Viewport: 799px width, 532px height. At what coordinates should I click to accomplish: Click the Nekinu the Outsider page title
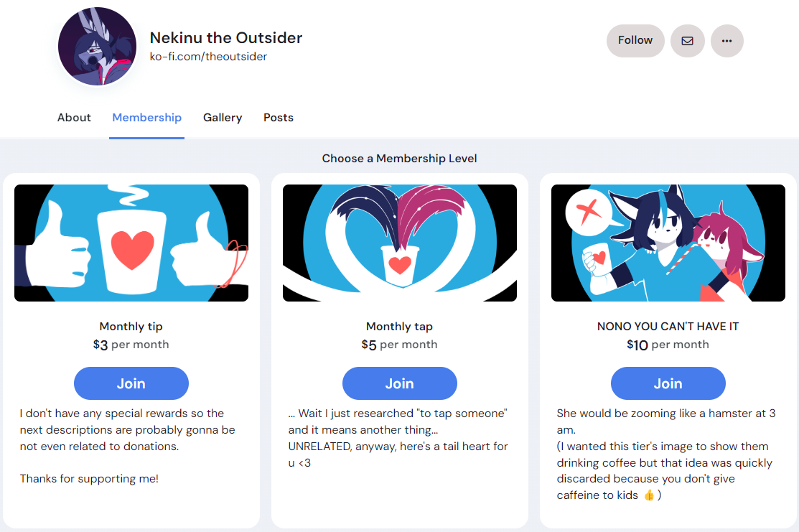(x=226, y=38)
